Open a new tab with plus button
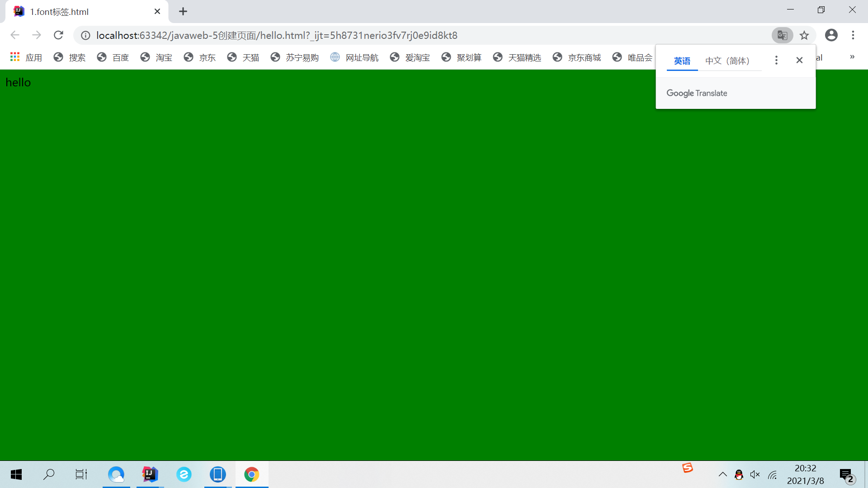 point(183,12)
